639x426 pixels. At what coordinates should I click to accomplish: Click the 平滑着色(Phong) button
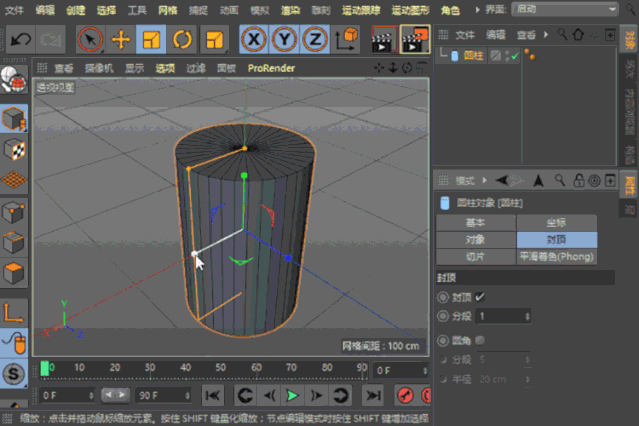coord(557,257)
